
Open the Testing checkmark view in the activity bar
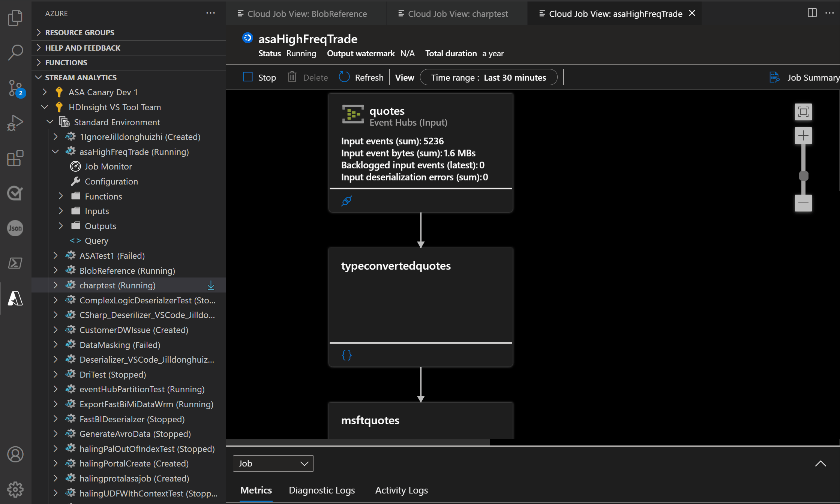point(15,193)
